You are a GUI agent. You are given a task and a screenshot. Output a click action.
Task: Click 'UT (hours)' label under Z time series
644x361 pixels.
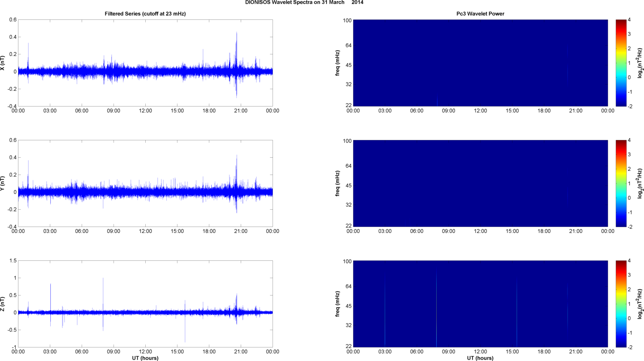pos(145,358)
